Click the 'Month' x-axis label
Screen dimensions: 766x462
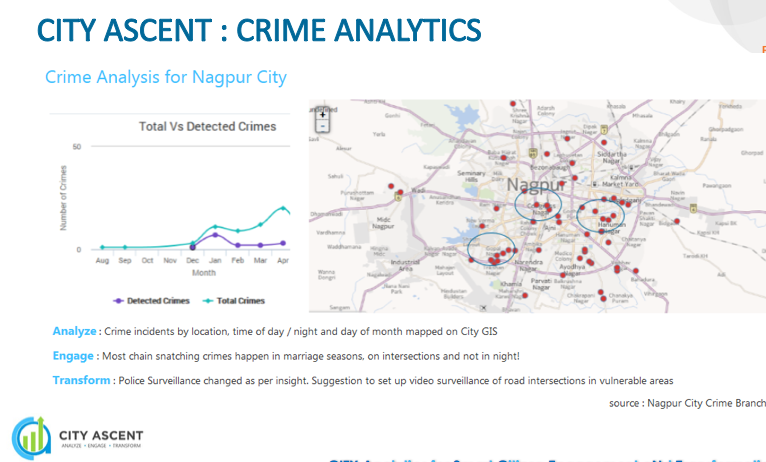pyautogui.click(x=204, y=273)
